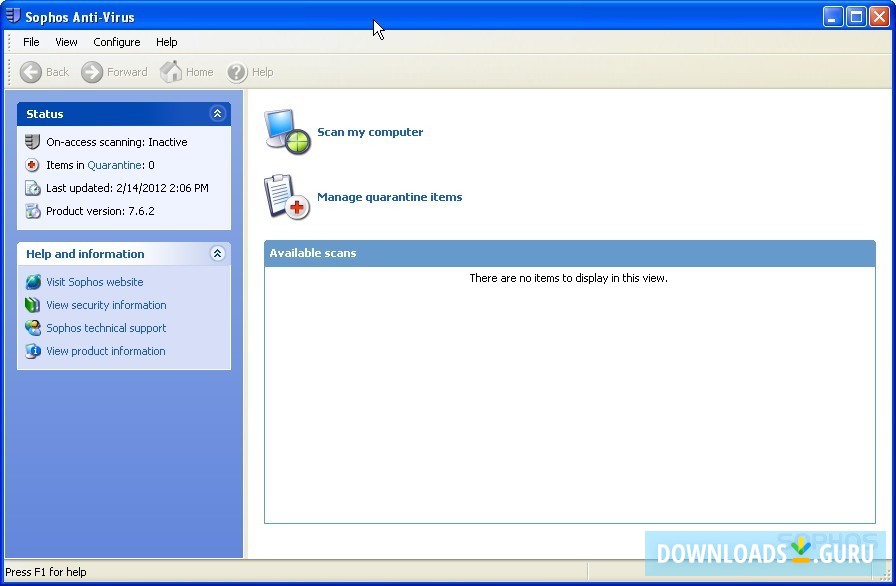The width and height of the screenshot is (896, 586).
Task: Click the 'Press F1 for help' status bar text
Action: tap(46, 572)
